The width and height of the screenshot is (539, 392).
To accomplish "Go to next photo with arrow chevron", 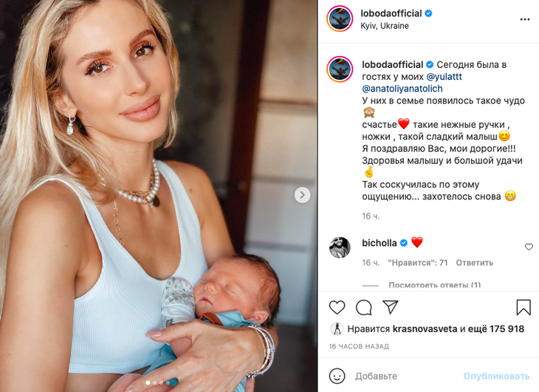I will [303, 195].
